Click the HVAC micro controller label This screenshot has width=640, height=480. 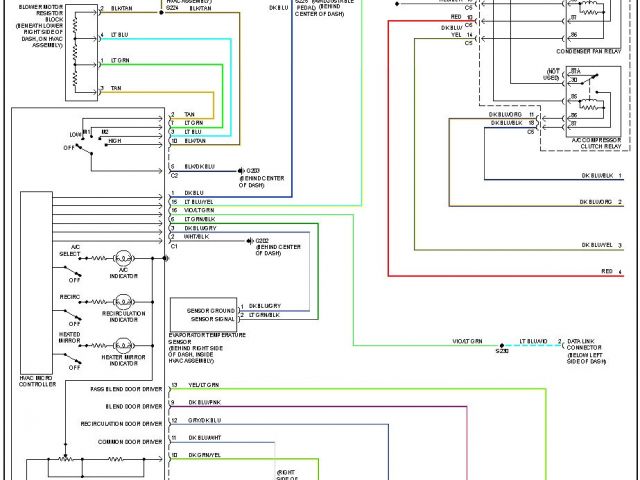point(38,381)
